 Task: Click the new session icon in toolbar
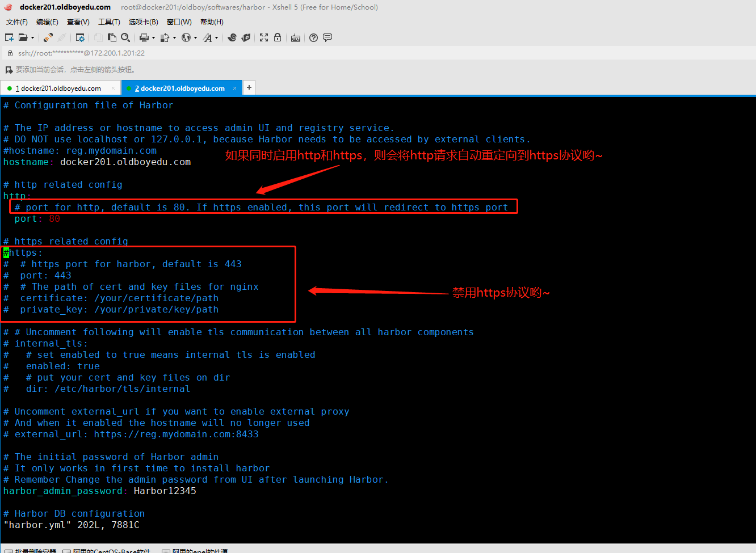pyautogui.click(x=9, y=37)
